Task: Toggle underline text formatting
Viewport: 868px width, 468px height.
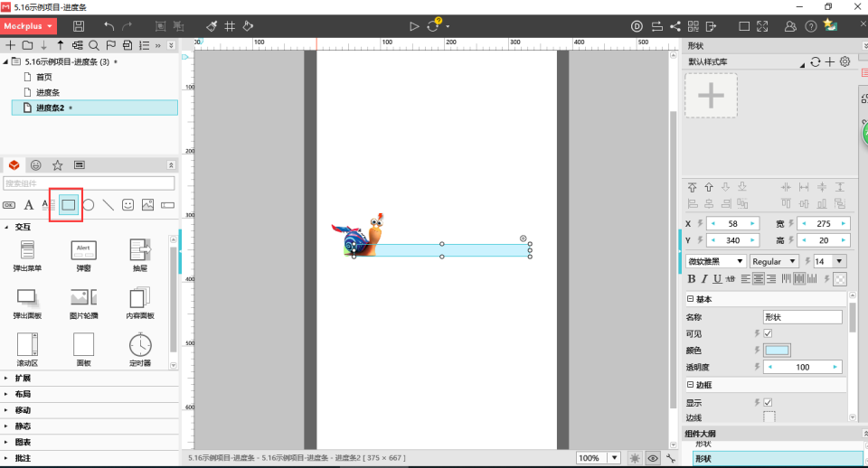Action: (x=717, y=279)
